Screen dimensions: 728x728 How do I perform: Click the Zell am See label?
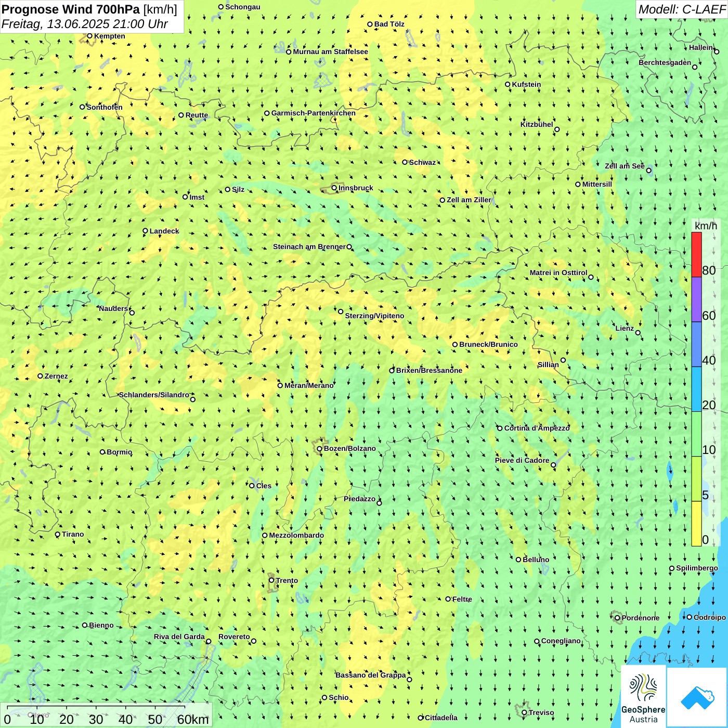click(625, 166)
